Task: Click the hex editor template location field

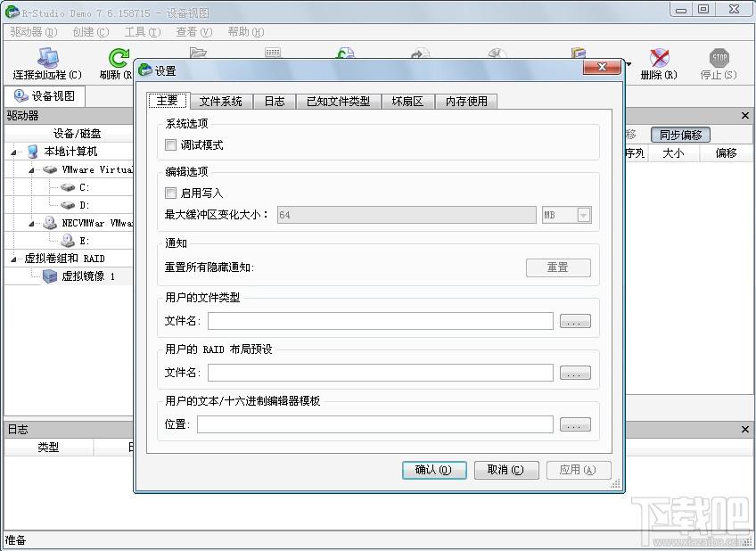Action: (374, 424)
